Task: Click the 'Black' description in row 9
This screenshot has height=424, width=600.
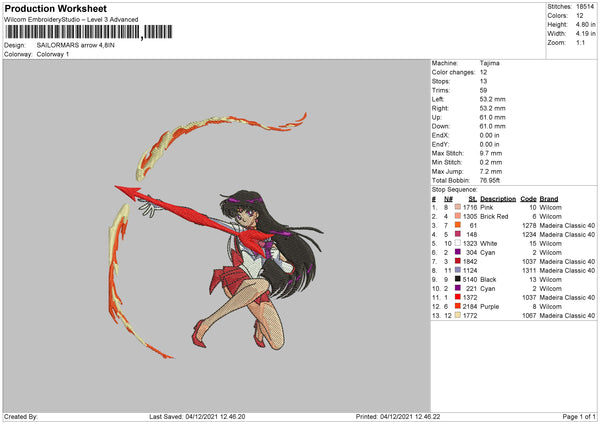Action: [x=488, y=279]
